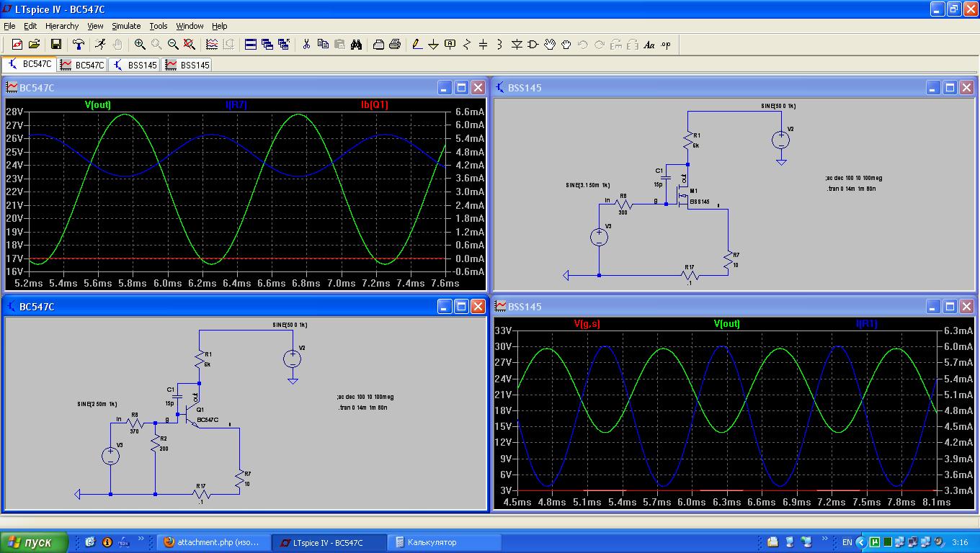Select the Drag hand tool
This screenshot has width=980, height=553.
[x=566, y=45]
